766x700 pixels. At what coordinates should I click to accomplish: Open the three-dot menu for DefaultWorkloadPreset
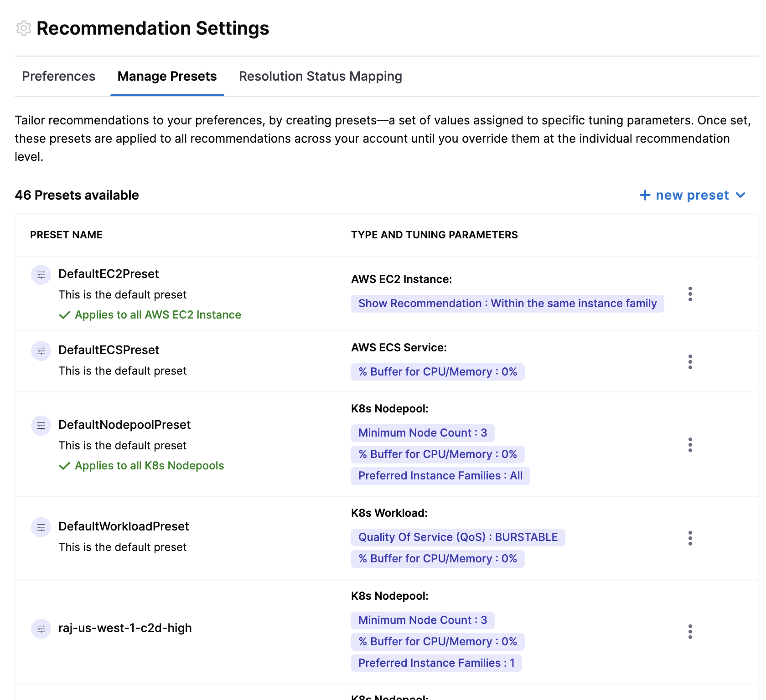690,538
